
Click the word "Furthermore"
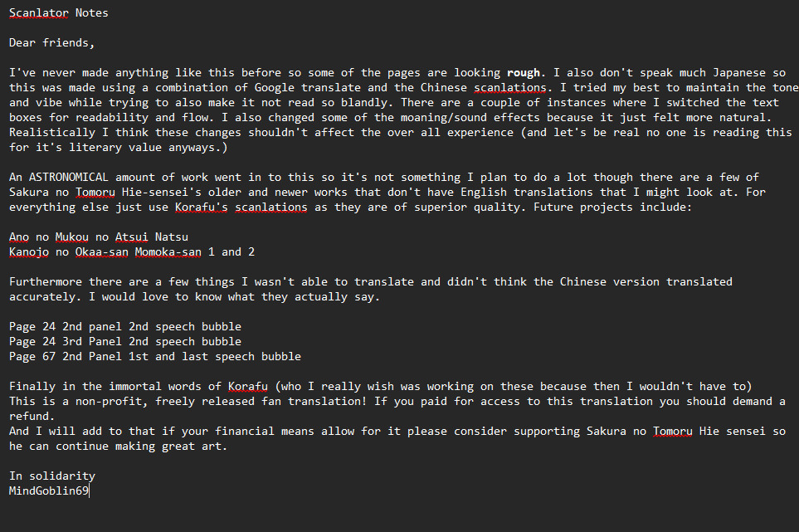tap(46, 281)
